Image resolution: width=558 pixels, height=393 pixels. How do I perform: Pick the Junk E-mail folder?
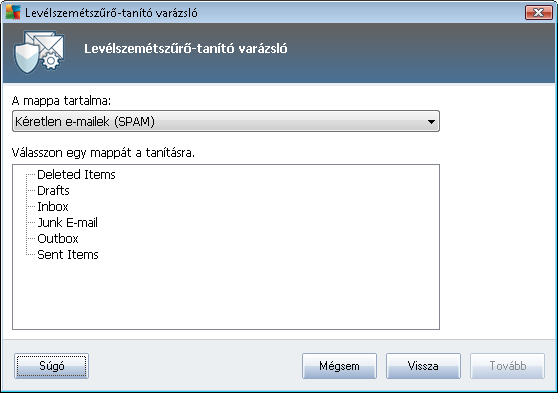click(67, 222)
